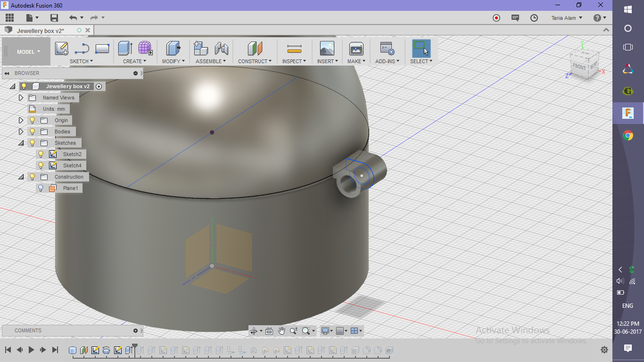Activate the Select window tool
Viewport: 644px width, 362px height.
421,49
